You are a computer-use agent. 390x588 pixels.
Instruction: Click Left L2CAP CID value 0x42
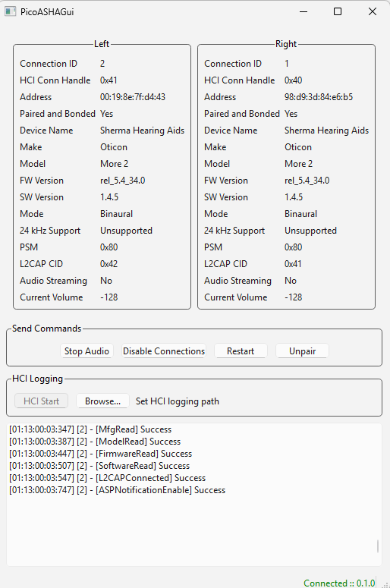pos(109,264)
